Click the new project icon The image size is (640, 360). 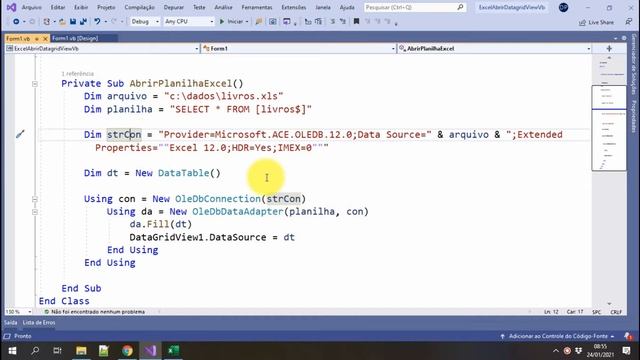pos(47,21)
